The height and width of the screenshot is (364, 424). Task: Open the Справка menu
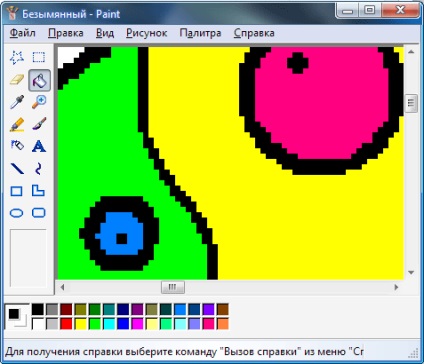pos(254,33)
